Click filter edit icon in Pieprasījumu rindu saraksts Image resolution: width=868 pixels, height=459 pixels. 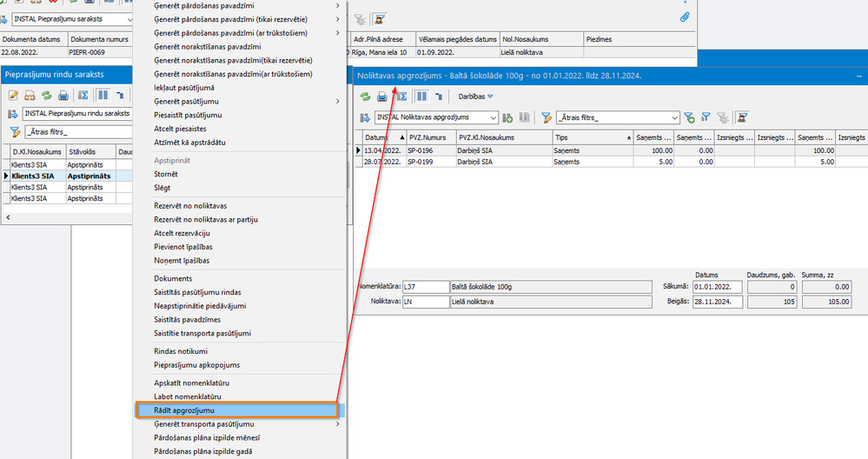click(x=15, y=132)
